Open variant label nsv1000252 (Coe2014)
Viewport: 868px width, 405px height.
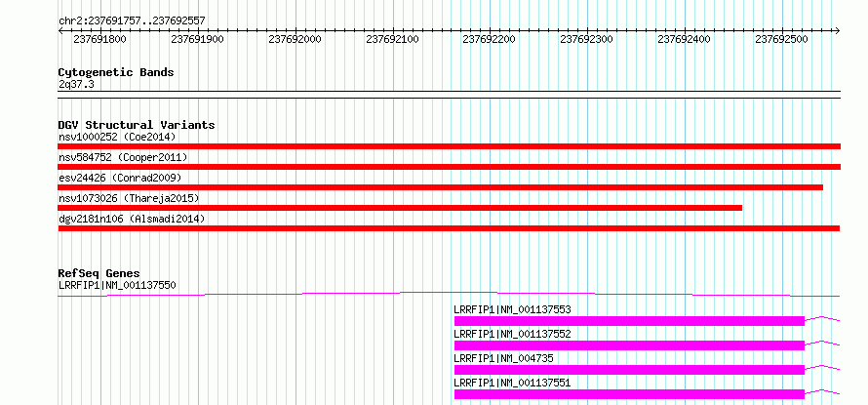(x=117, y=137)
